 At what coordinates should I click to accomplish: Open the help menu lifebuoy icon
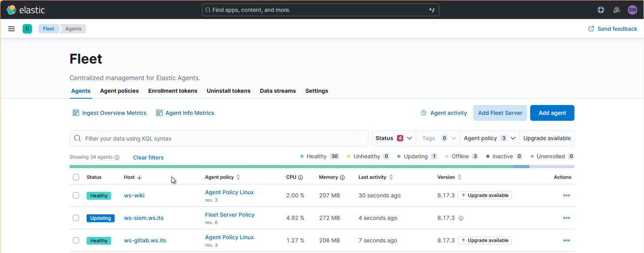(601, 10)
